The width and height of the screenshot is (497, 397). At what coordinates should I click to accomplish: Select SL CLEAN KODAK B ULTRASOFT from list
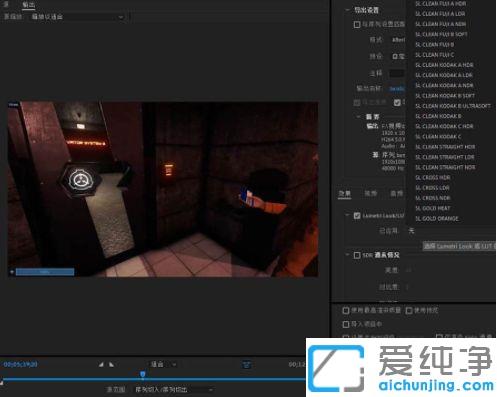(x=453, y=106)
